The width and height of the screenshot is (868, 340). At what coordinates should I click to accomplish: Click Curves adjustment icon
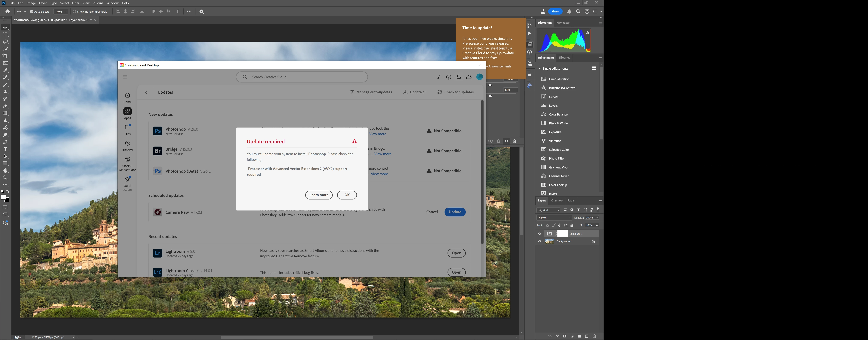click(x=543, y=97)
